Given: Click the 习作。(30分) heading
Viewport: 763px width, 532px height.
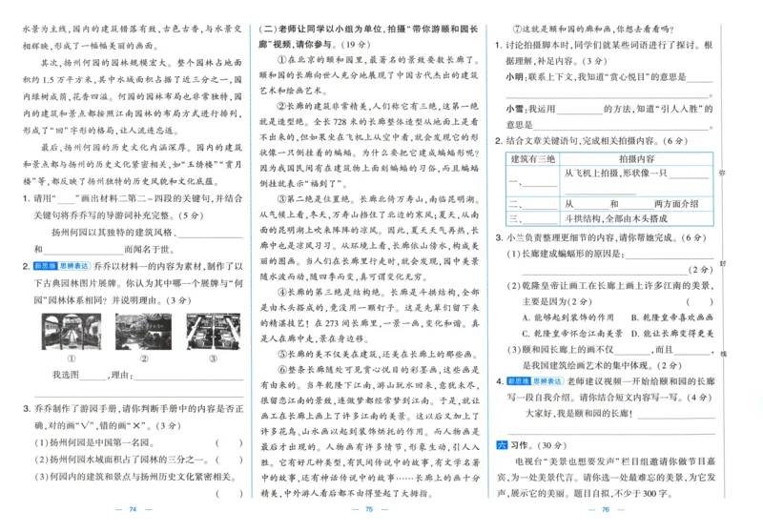Looking at the screenshot, I should (x=538, y=445).
